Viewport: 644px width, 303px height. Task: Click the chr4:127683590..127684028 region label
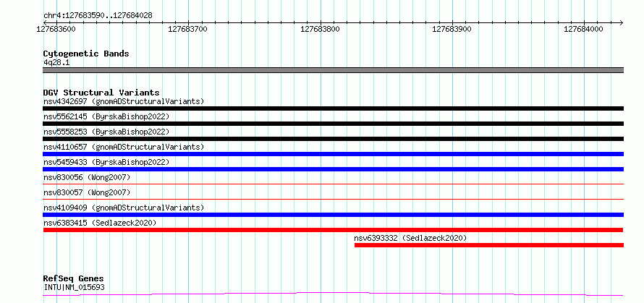pyautogui.click(x=98, y=16)
